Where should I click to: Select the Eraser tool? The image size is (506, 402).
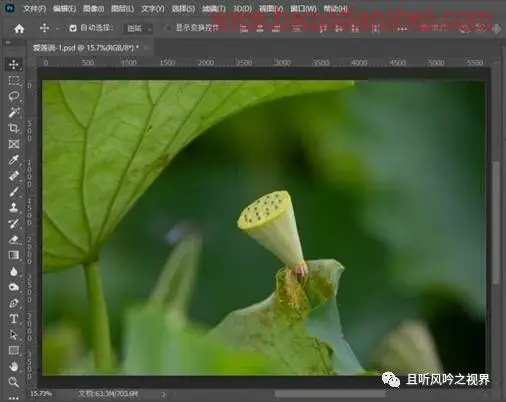[x=14, y=239]
